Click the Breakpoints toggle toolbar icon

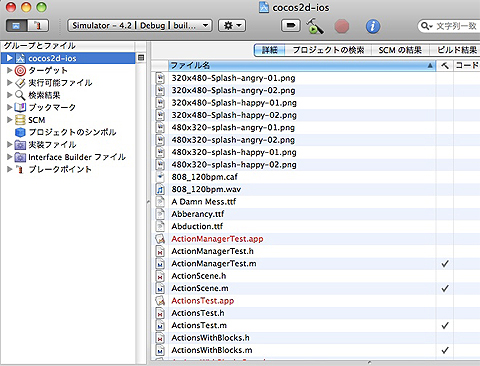(291, 26)
